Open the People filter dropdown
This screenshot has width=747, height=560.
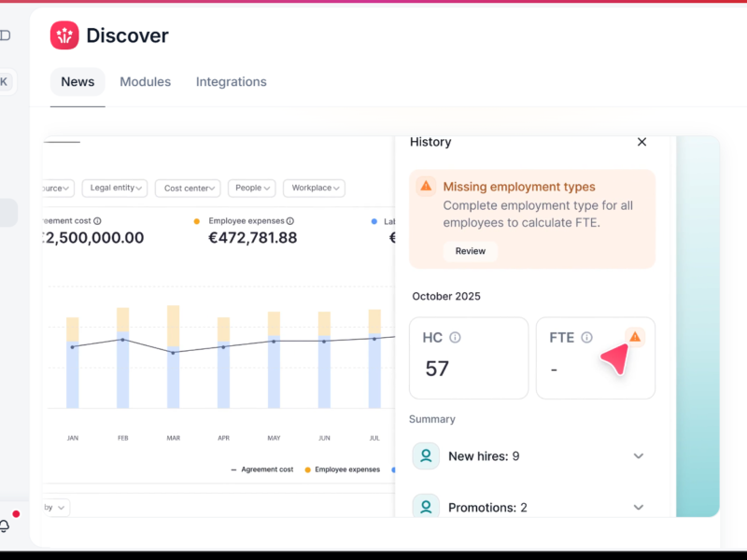(x=251, y=188)
